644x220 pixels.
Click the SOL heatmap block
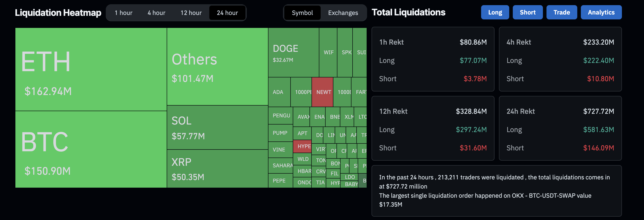(217, 127)
